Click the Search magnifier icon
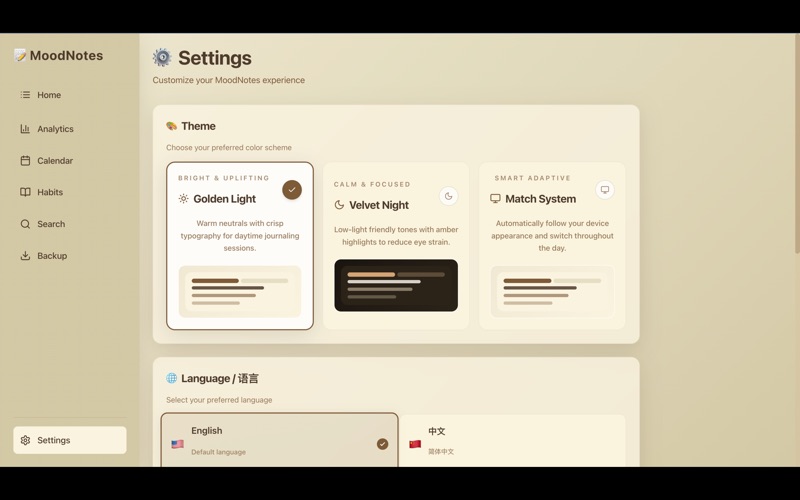 coord(25,224)
